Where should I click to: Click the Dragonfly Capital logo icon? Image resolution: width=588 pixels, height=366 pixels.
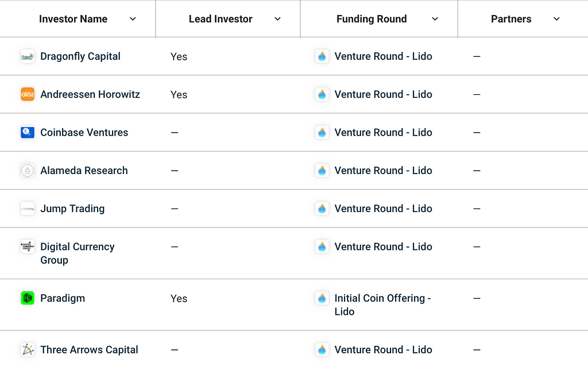tap(28, 56)
